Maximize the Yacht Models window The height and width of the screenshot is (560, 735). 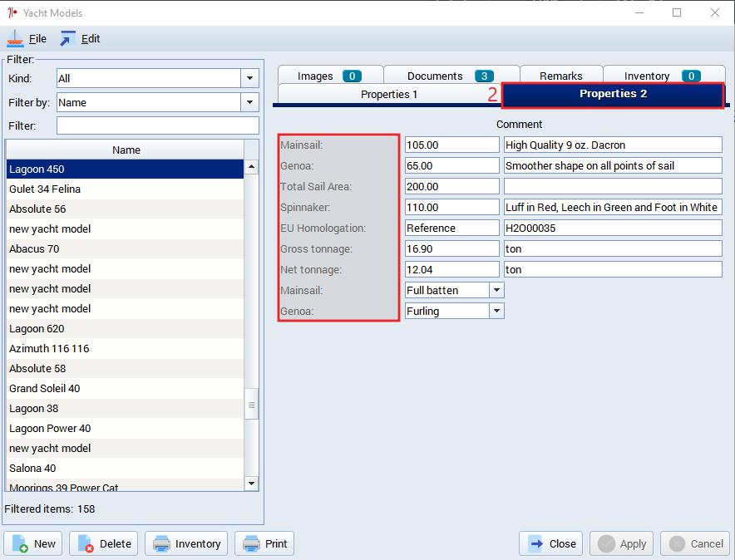(x=677, y=12)
